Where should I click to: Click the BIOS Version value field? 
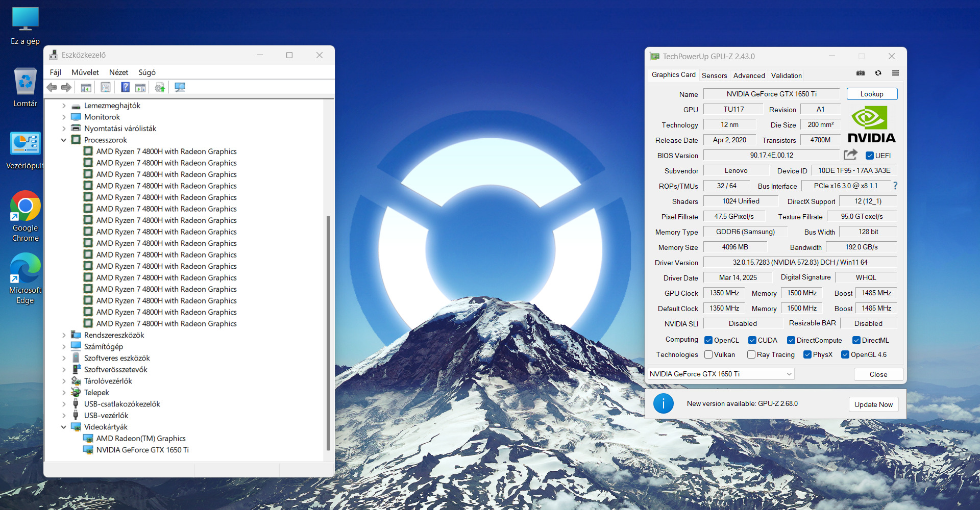[x=771, y=155]
